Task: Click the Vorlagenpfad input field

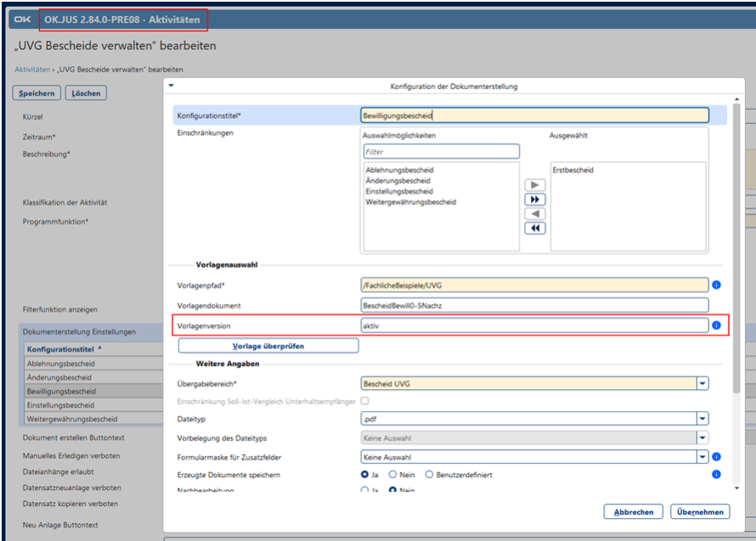Action: (x=534, y=285)
